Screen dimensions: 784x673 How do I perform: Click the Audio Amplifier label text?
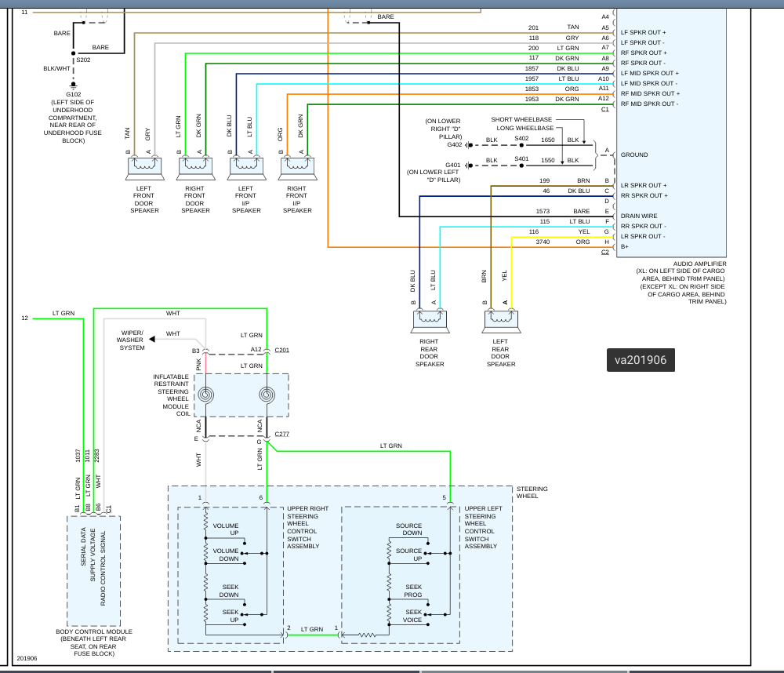click(x=699, y=264)
